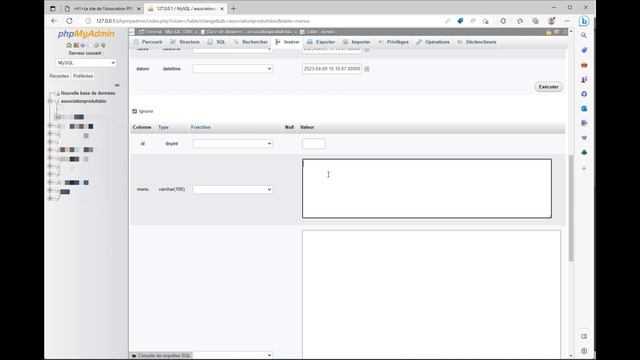
Task: Open the Exporter tab
Action: coord(321,42)
